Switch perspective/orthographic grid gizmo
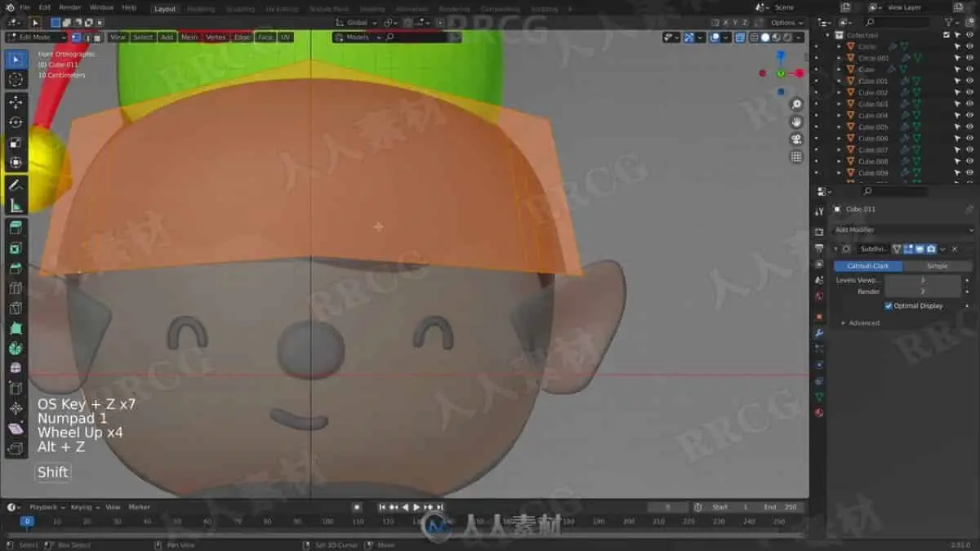 [796, 157]
